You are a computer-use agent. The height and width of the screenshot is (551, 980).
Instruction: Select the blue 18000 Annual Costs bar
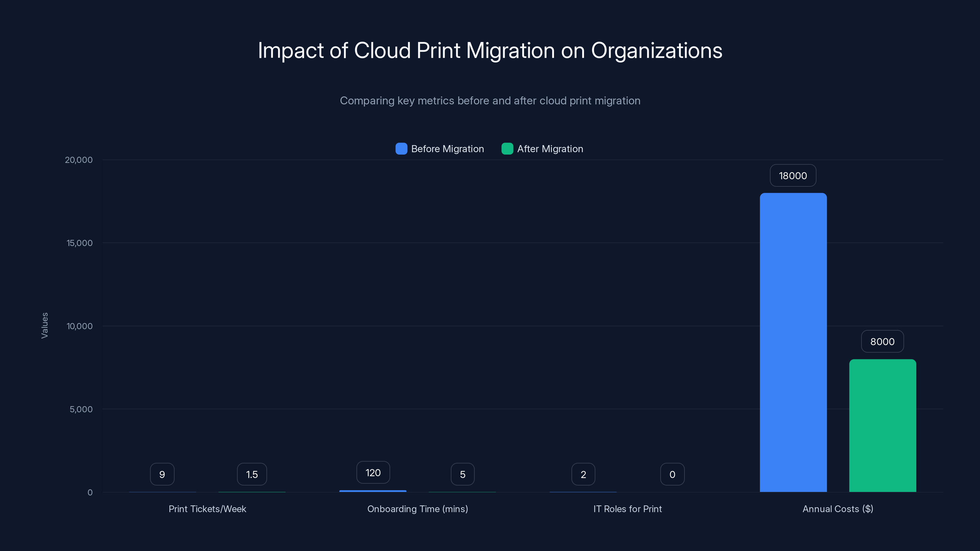[793, 342]
